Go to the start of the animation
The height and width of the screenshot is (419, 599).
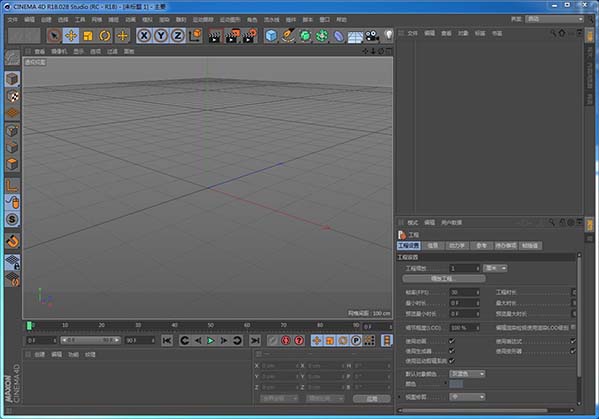pos(167,340)
